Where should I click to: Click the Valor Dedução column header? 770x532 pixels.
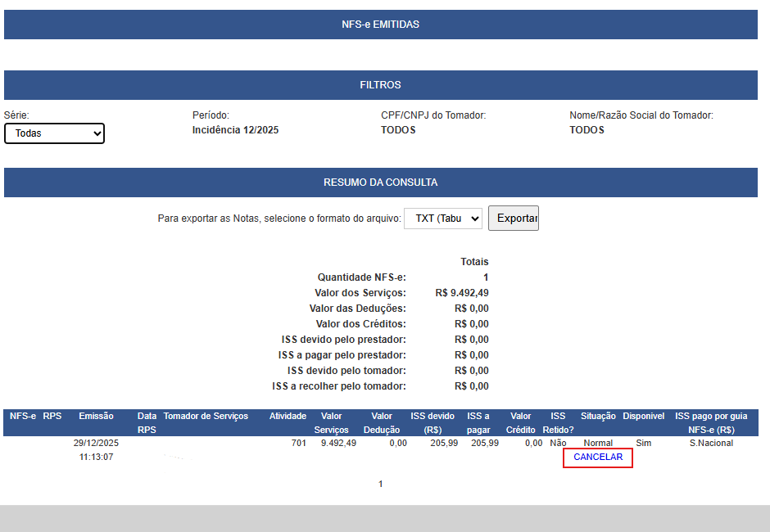tap(382, 422)
